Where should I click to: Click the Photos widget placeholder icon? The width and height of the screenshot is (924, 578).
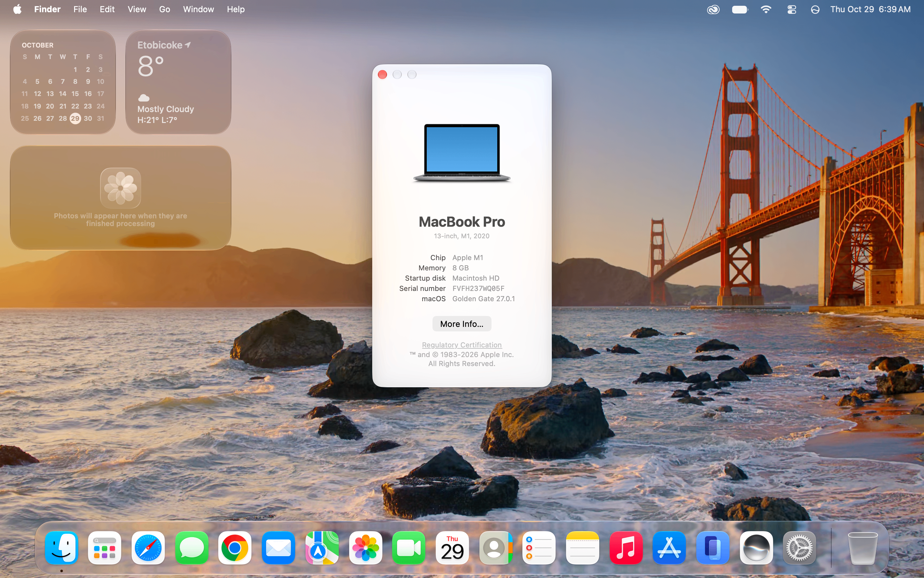click(x=121, y=188)
